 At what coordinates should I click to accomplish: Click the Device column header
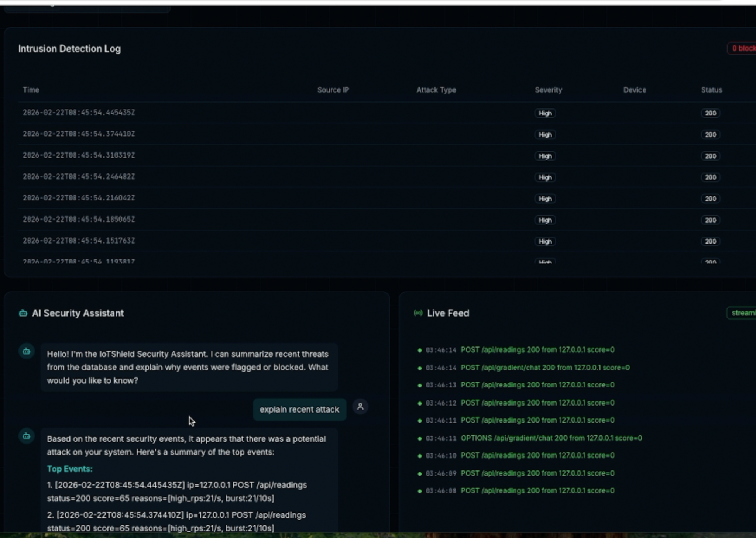(635, 90)
